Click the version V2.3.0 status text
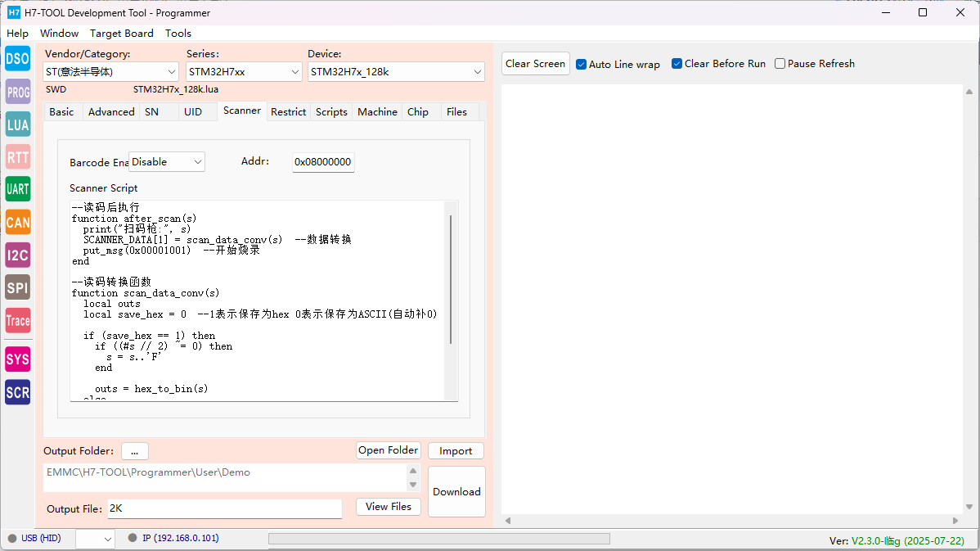Screen dimensions: 980x551 [x=897, y=541]
